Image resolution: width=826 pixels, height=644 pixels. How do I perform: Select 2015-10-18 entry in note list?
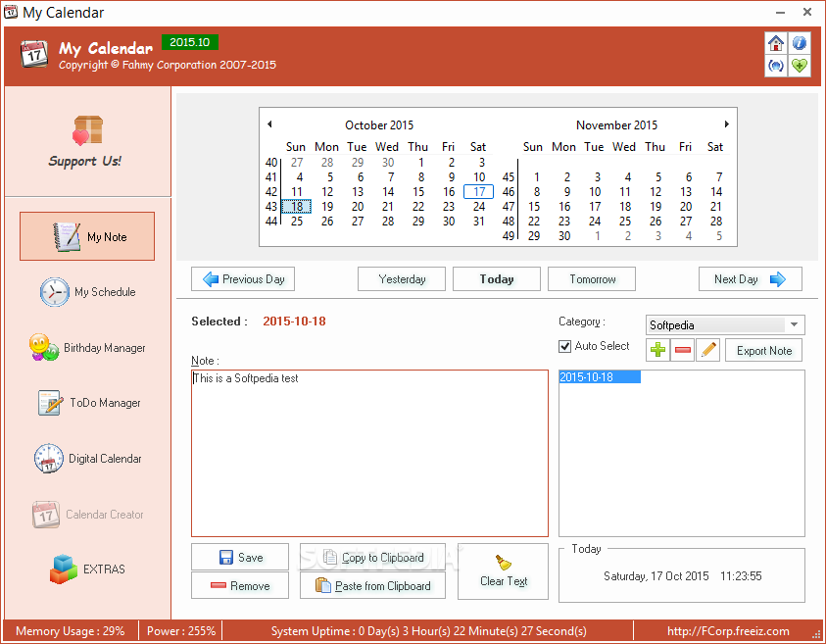point(600,376)
